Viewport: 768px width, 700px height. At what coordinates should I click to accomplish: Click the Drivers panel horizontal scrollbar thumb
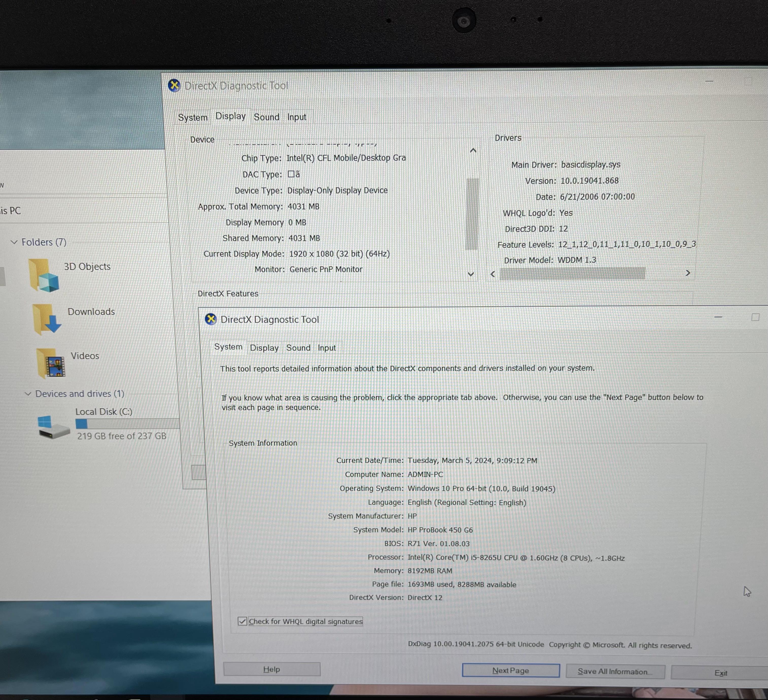click(x=572, y=273)
